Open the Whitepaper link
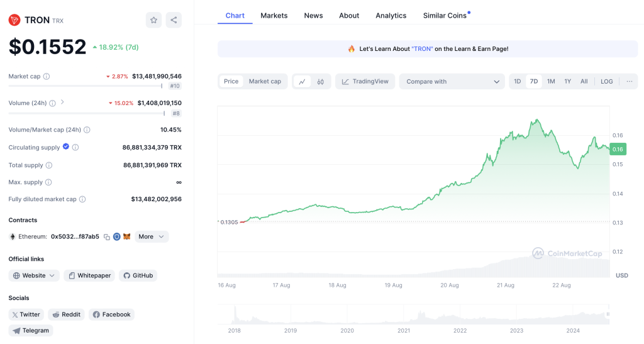 (89, 275)
